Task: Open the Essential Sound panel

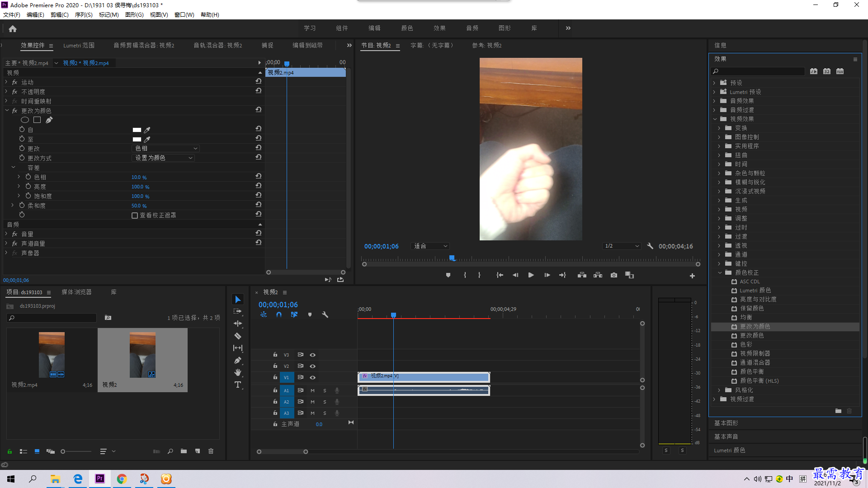Action: 726,436
